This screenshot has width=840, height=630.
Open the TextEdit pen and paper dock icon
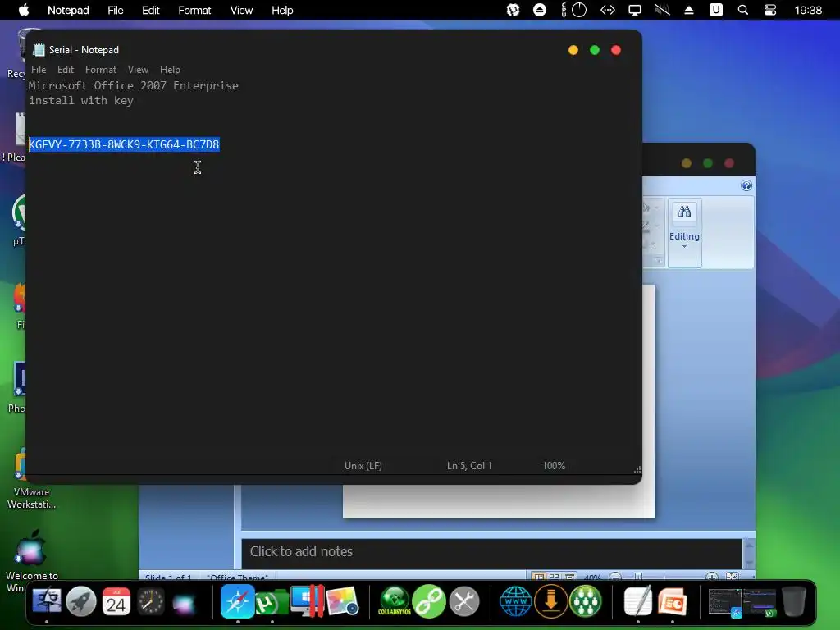pos(638,601)
